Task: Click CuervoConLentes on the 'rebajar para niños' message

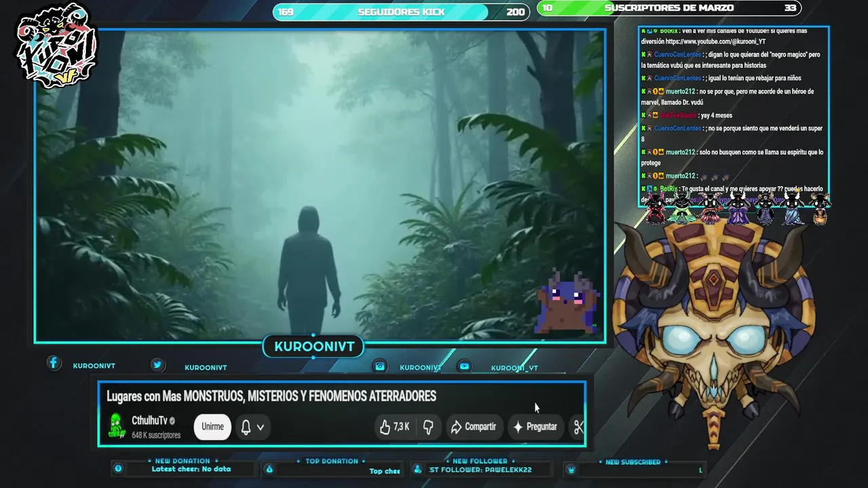Action: (677, 78)
